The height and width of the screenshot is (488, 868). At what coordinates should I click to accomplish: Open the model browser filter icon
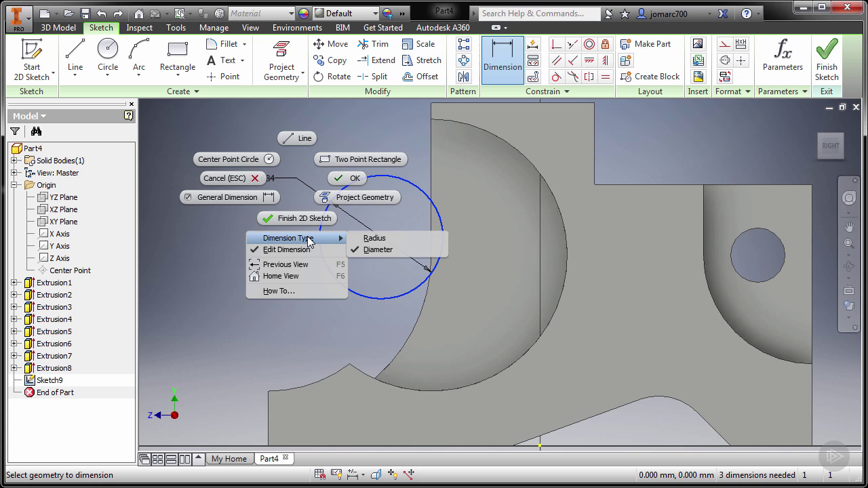pos(15,131)
